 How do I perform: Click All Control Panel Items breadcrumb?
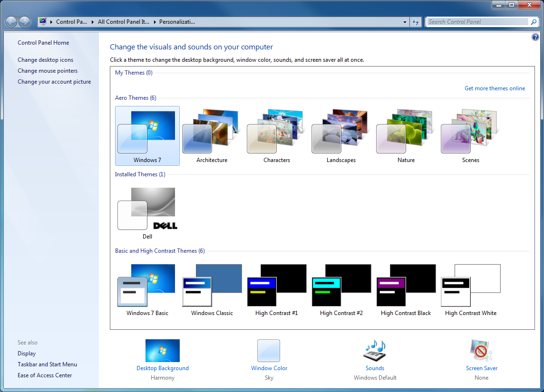click(x=124, y=22)
